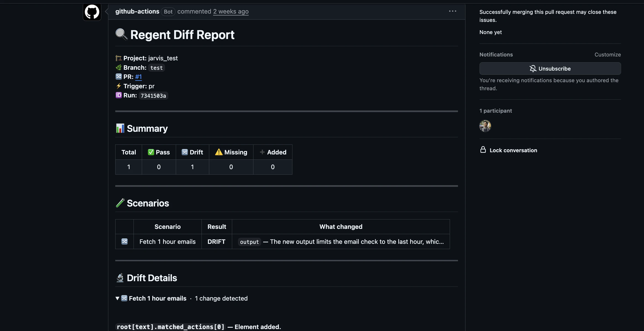Select the 7341503a run ID badge
Image resolution: width=644 pixels, height=331 pixels.
point(153,95)
